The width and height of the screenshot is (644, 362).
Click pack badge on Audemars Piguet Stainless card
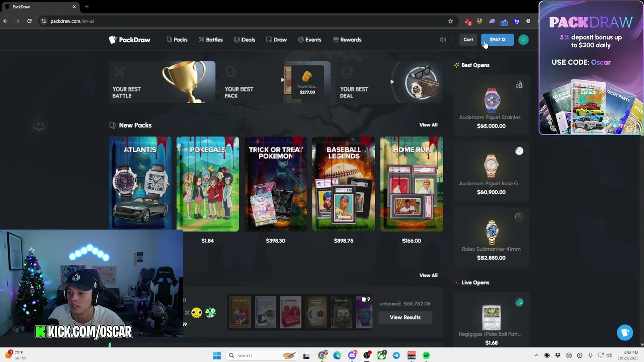[x=519, y=85]
